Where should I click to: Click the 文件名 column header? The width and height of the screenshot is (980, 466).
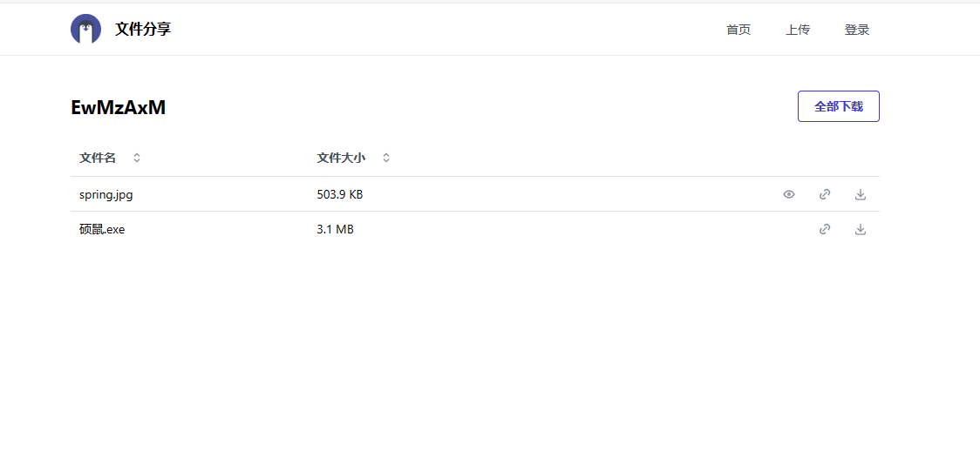(x=98, y=158)
